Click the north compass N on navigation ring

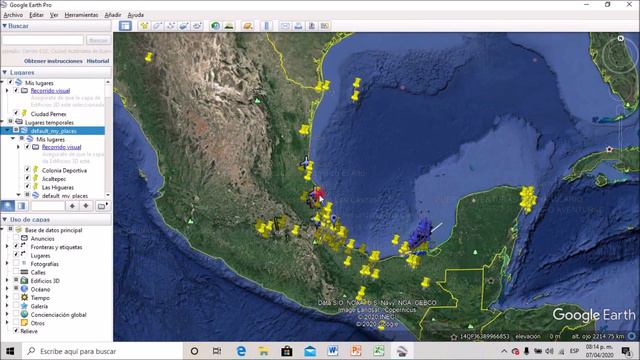coord(621,38)
